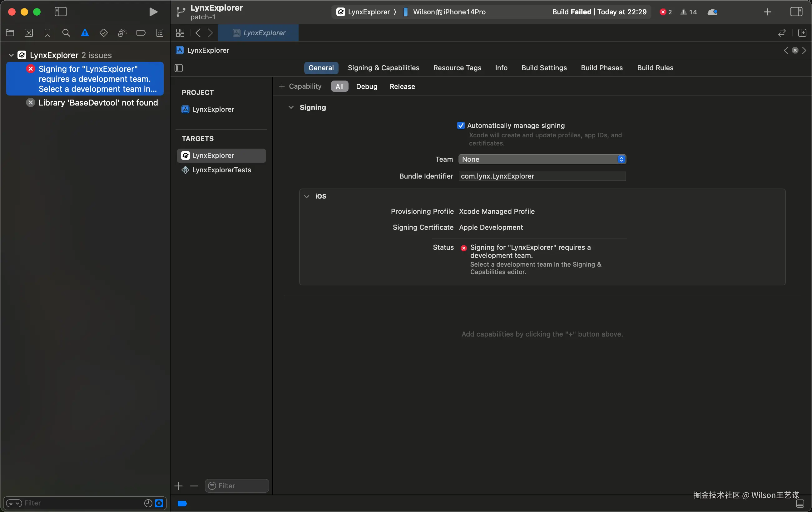
Task: Go forward in editor history
Action: (210, 33)
